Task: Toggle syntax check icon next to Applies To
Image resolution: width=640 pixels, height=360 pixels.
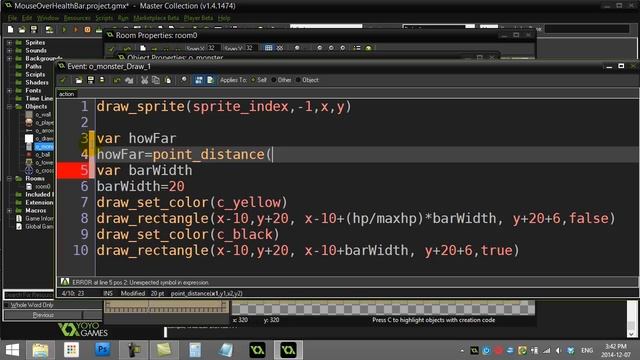Action: [211, 80]
